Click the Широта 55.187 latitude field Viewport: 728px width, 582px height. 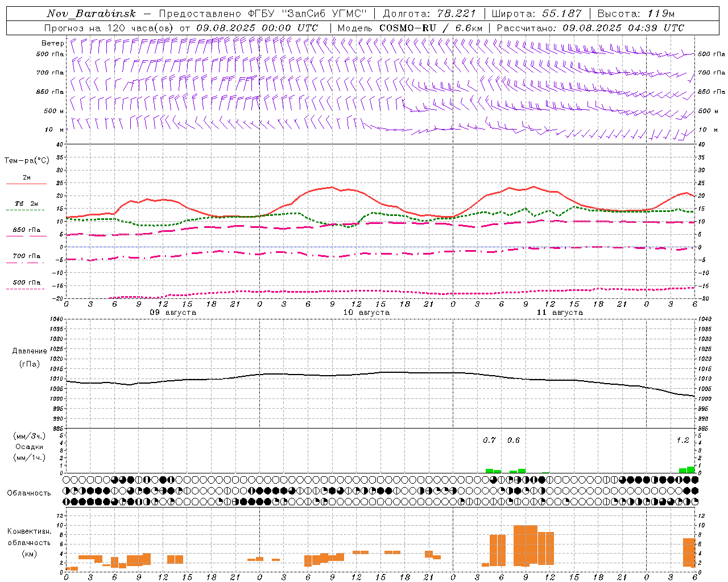click(536, 14)
